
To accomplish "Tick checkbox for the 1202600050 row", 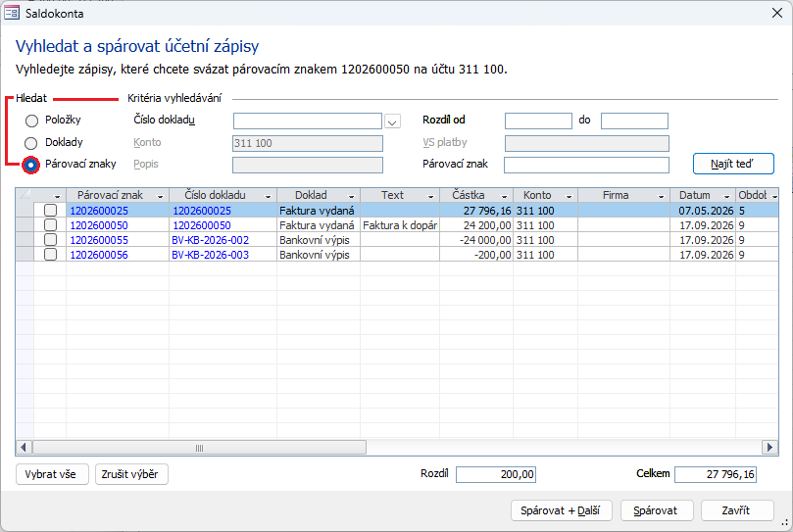I will tap(50, 225).
